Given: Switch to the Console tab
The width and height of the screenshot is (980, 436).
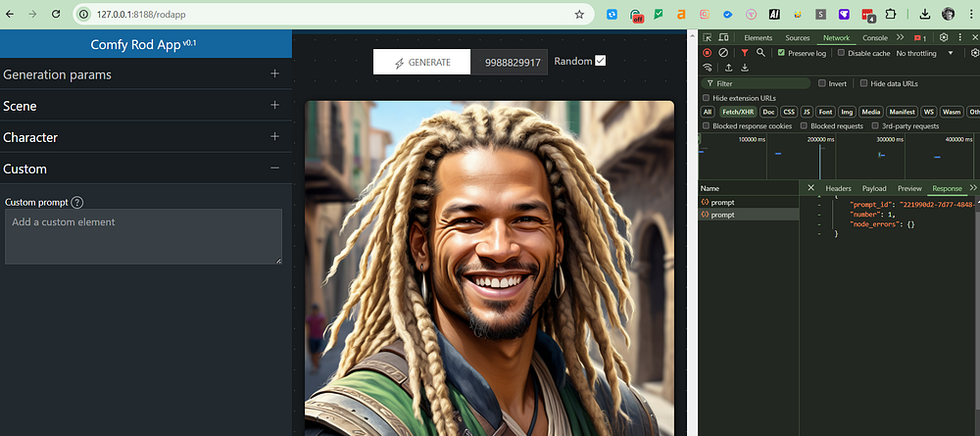Looking at the screenshot, I should (875, 38).
